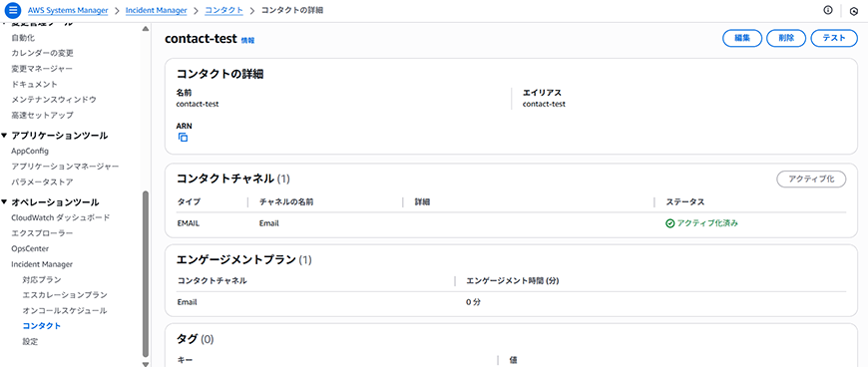Click the キー column header in tags

[x=185, y=359]
